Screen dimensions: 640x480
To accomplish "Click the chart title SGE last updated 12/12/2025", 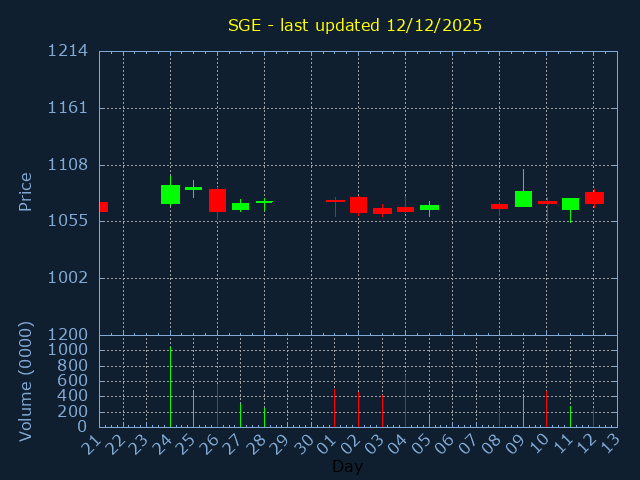I will click(x=355, y=25).
